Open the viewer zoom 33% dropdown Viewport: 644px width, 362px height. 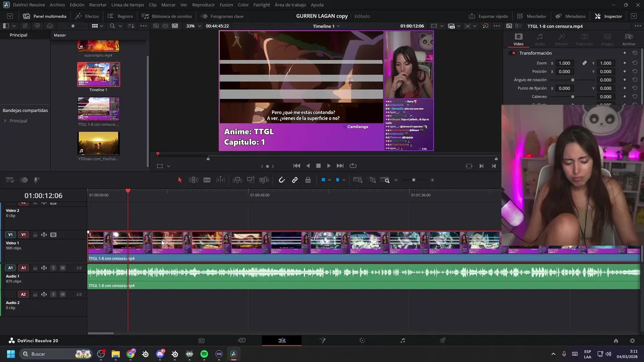pos(193,26)
